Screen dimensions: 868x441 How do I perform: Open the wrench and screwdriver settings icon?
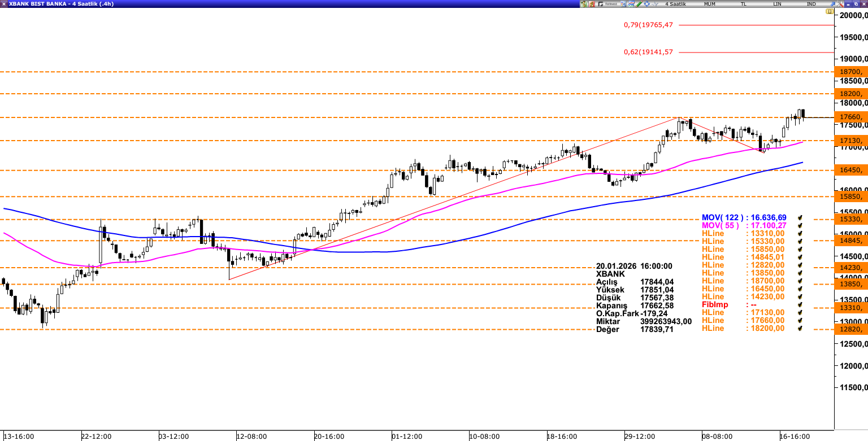(x=840, y=4)
